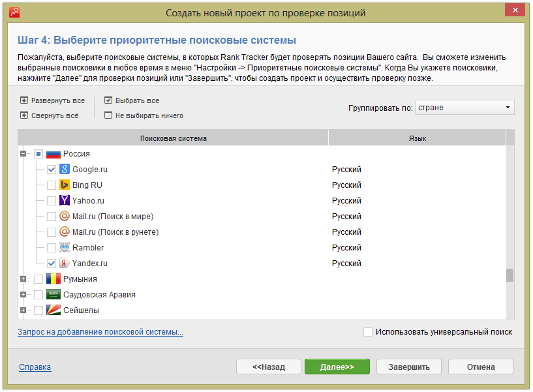Uncheck the Yandex.ru checkbox
The height and width of the screenshot is (392, 533).
pos(52,263)
